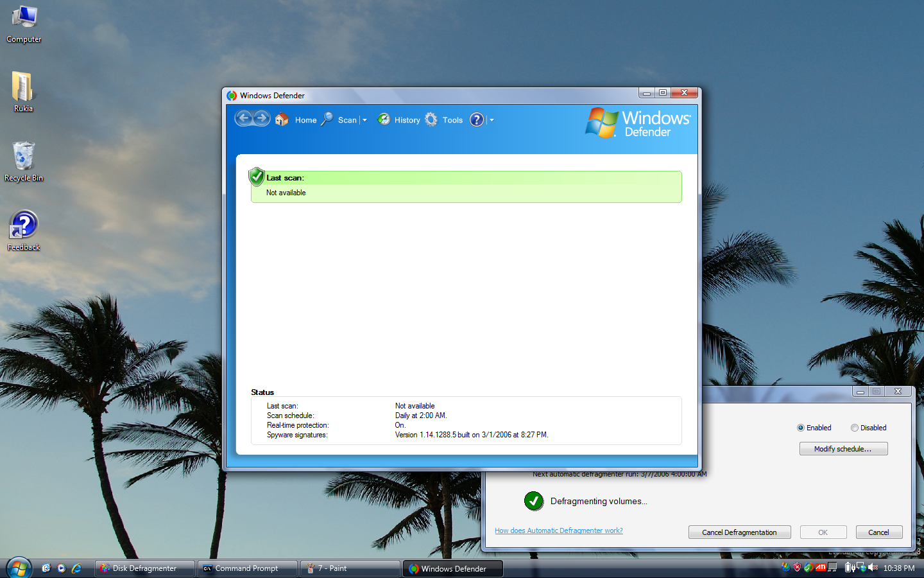Viewport: 924px width, 578px height.
Task: Click the system clock in the tray
Action: (898, 568)
